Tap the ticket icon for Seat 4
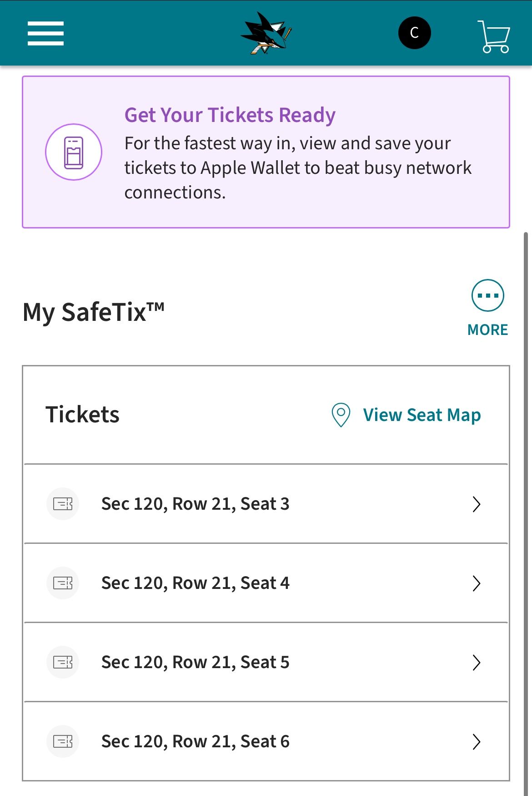The image size is (532, 796). point(63,583)
